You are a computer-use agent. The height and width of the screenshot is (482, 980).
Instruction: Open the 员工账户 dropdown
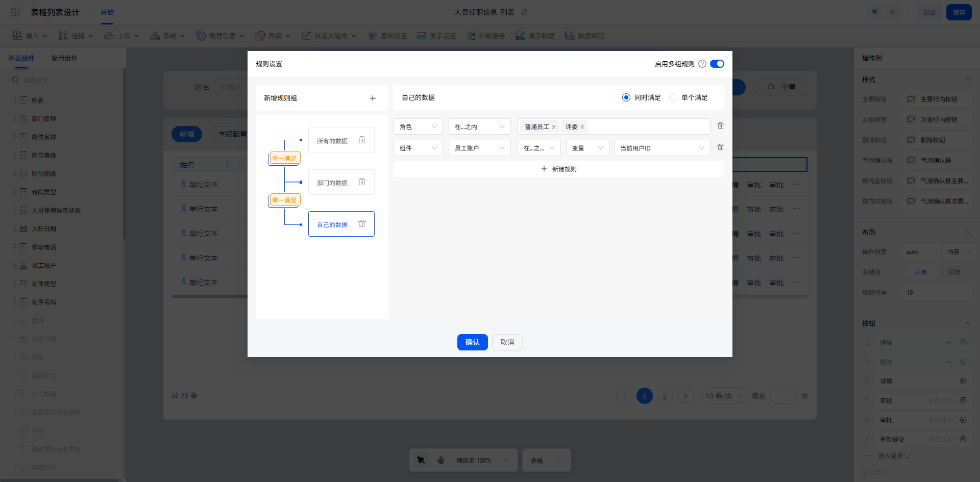pos(479,148)
